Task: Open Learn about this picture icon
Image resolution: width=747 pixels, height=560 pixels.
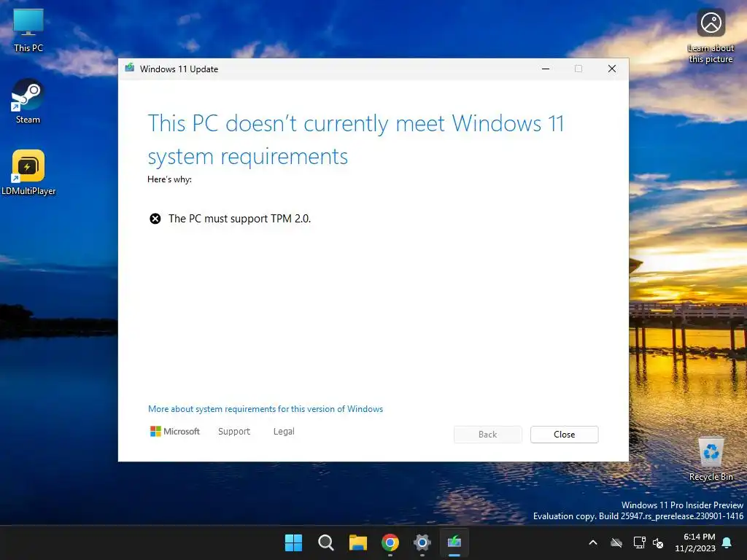Action: (x=711, y=36)
